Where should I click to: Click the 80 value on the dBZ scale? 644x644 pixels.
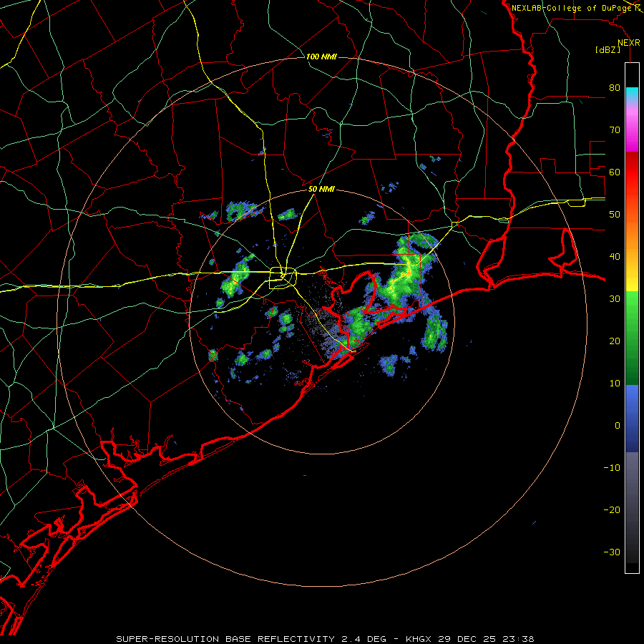pyautogui.click(x=615, y=88)
